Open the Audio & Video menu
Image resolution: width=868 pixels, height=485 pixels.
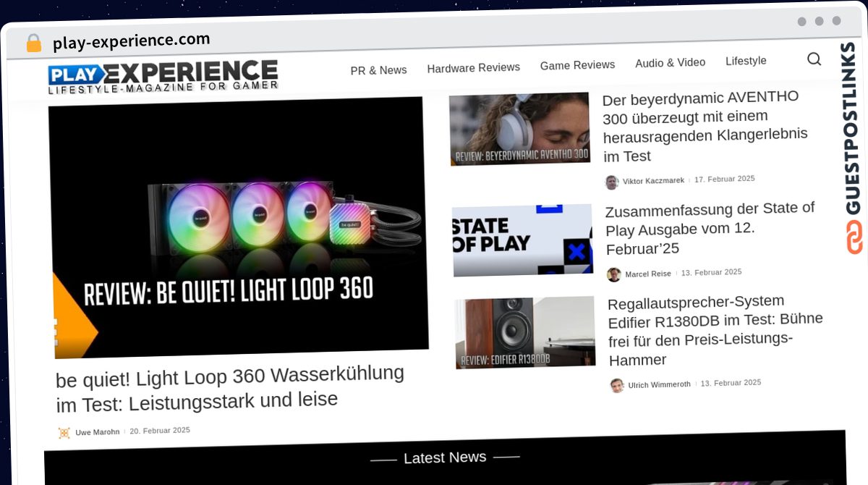(x=670, y=63)
